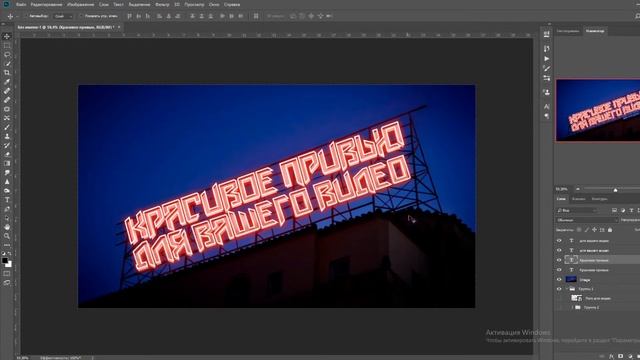Change screen mode icon in toolbar

7,282
